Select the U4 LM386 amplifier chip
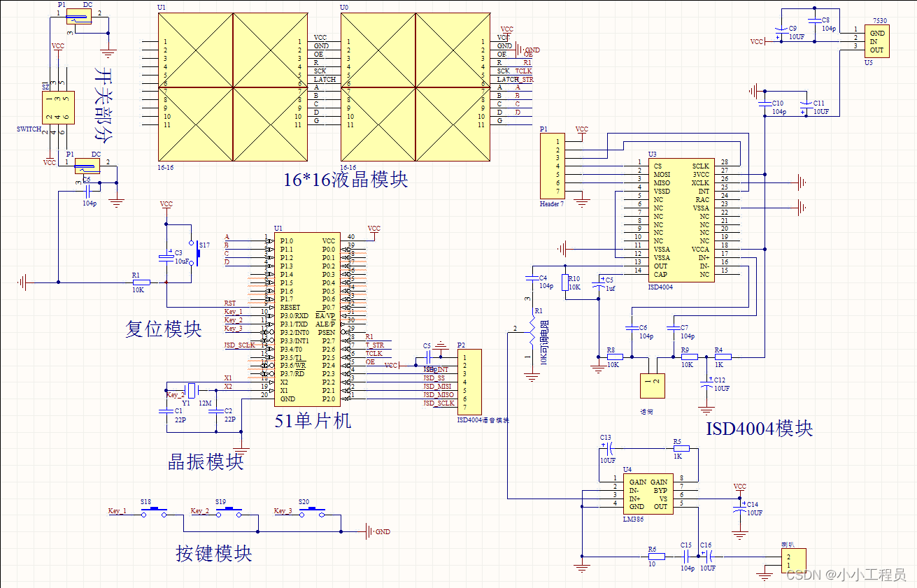This screenshot has height=588, width=917. [x=648, y=495]
